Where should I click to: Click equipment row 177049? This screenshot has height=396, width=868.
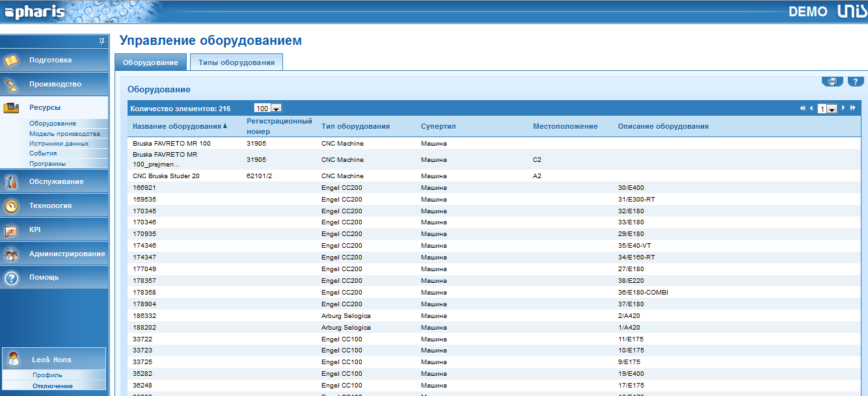[x=495, y=269]
